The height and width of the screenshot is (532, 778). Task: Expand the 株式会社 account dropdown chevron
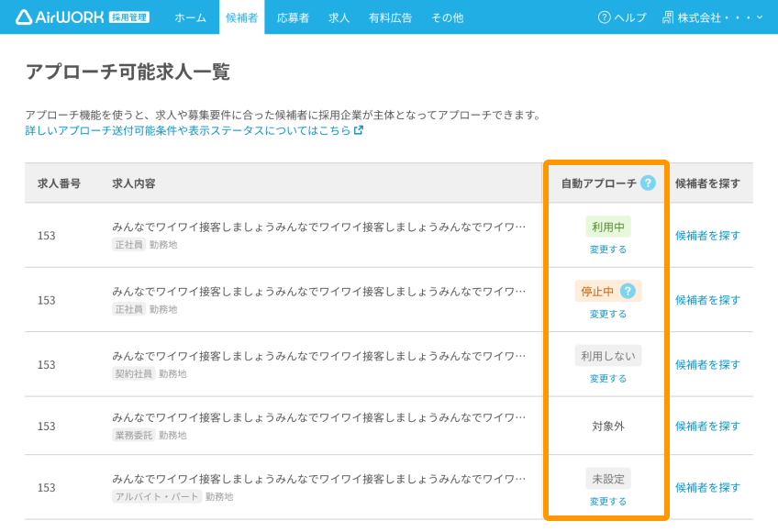[759, 17]
